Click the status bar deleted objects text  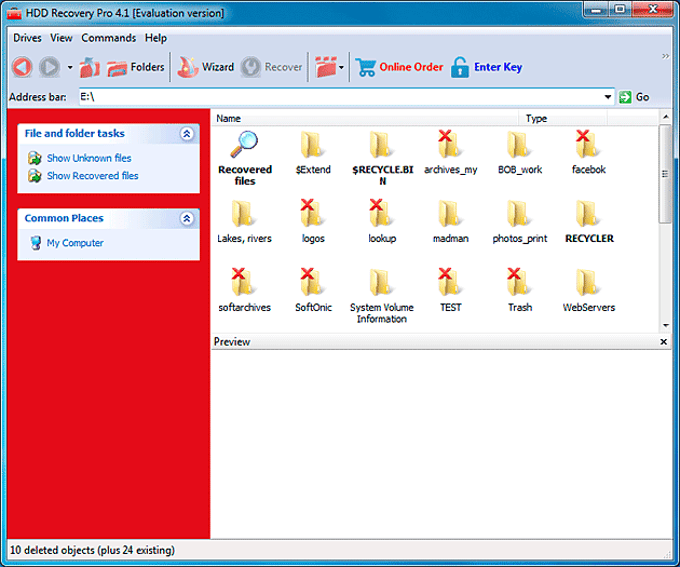[92, 550]
